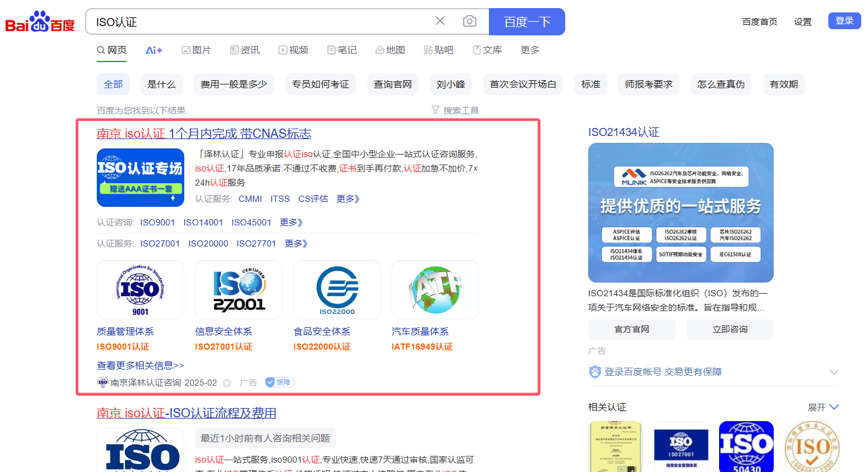
Task: Click the 登录 login button
Action: [844, 21]
